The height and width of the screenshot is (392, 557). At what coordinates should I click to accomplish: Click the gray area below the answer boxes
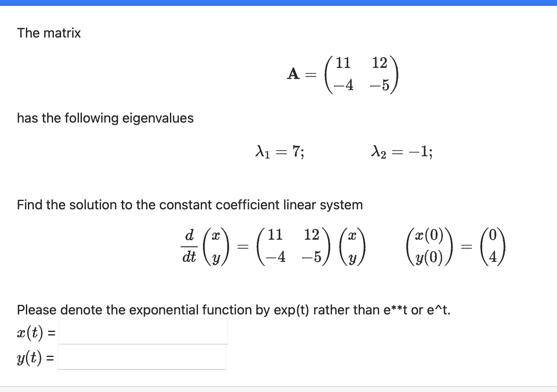pos(278,388)
